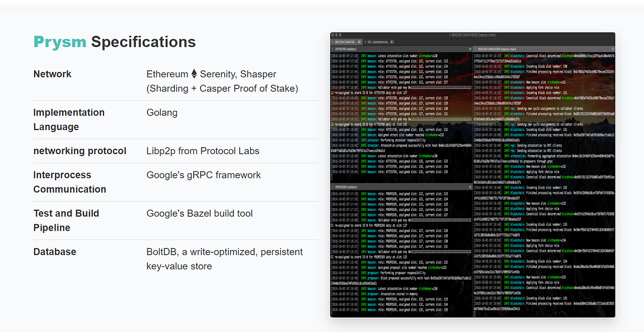This screenshot has height=332, width=644.
Task: Click the 'BoltDB, a write-optimized, persistent' text
Action: click(x=225, y=252)
